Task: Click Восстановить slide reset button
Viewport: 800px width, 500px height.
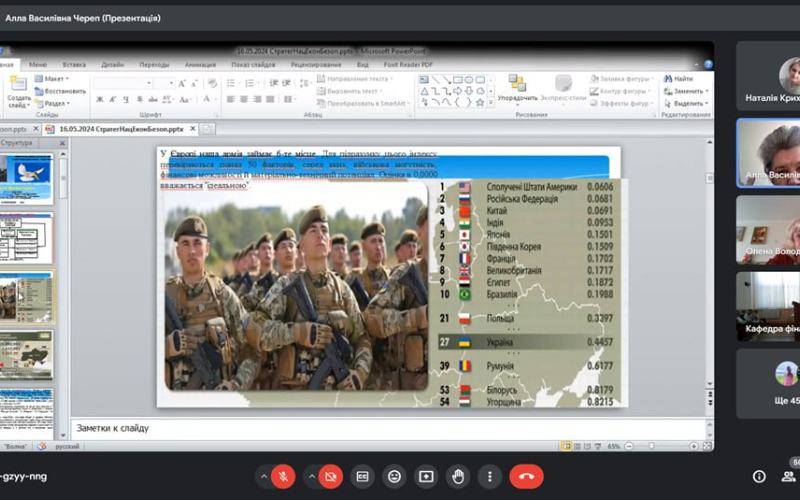Action: pos(60,91)
